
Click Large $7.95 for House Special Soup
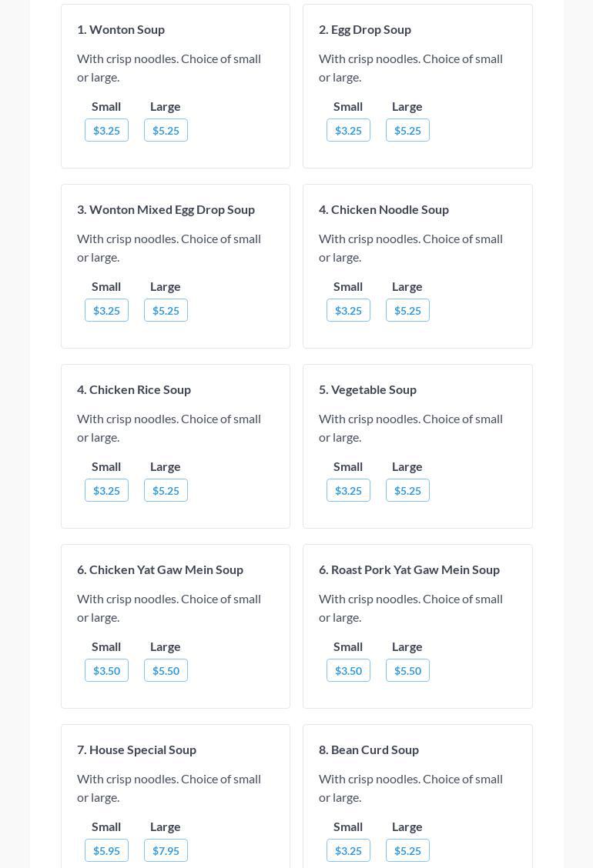[166, 850]
